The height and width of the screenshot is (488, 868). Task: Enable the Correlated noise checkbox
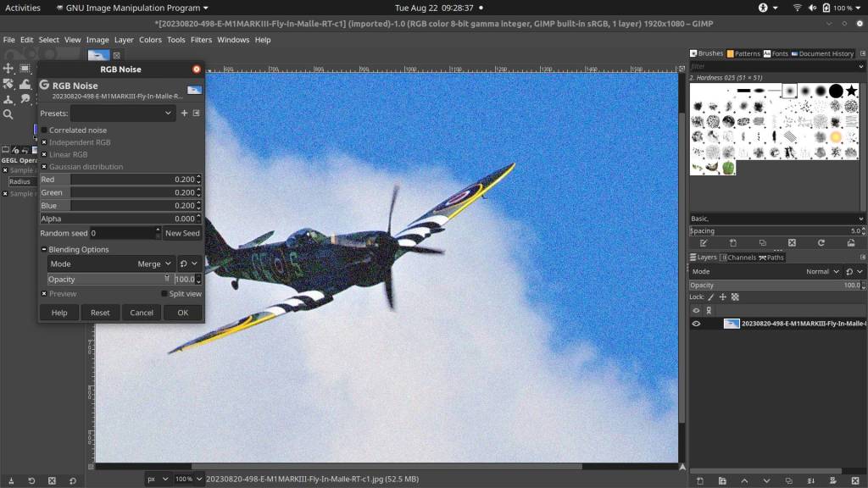coord(44,130)
